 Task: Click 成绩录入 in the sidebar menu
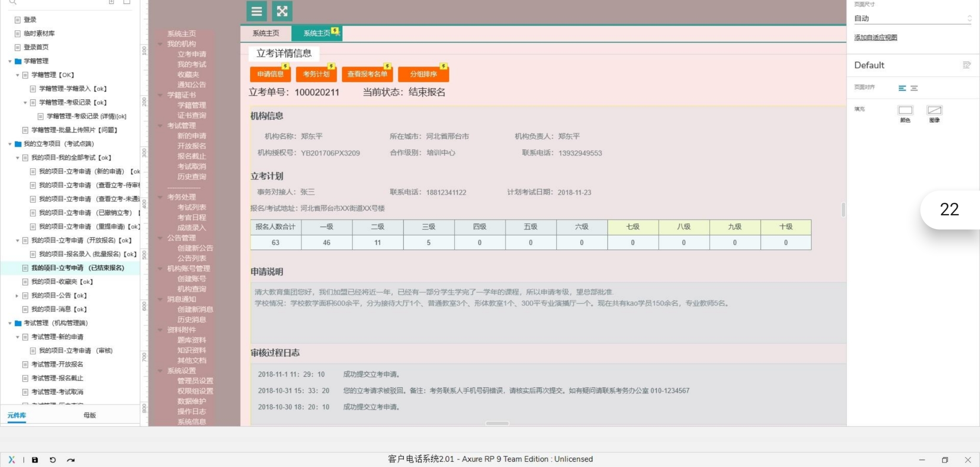192,227
